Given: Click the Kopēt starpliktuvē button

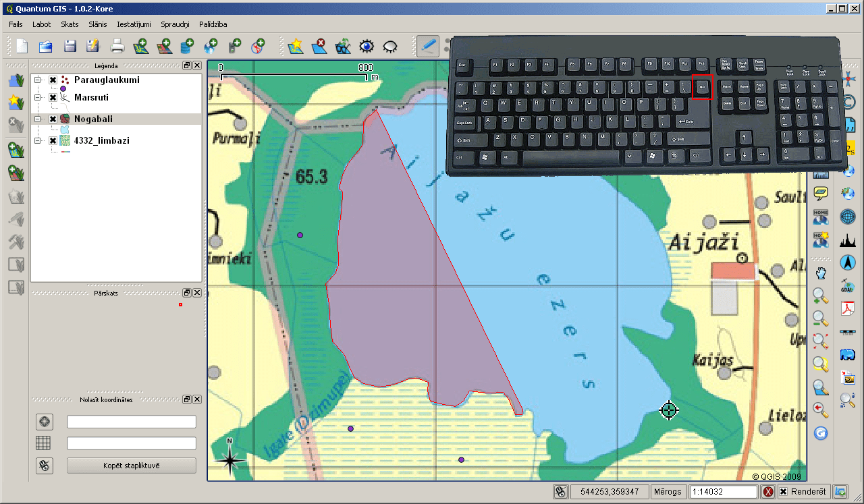Looking at the screenshot, I should click(x=132, y=466).
